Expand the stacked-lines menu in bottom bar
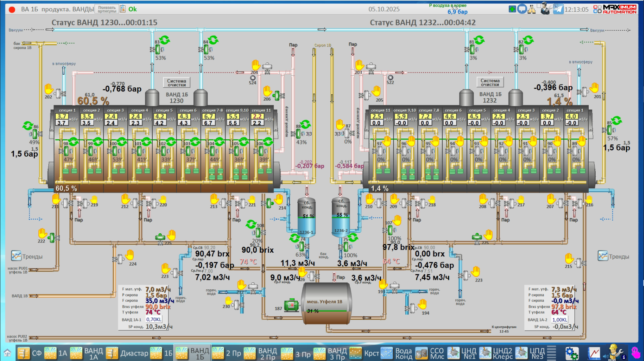The image size is (644, 361). click(x=552, y=353)
